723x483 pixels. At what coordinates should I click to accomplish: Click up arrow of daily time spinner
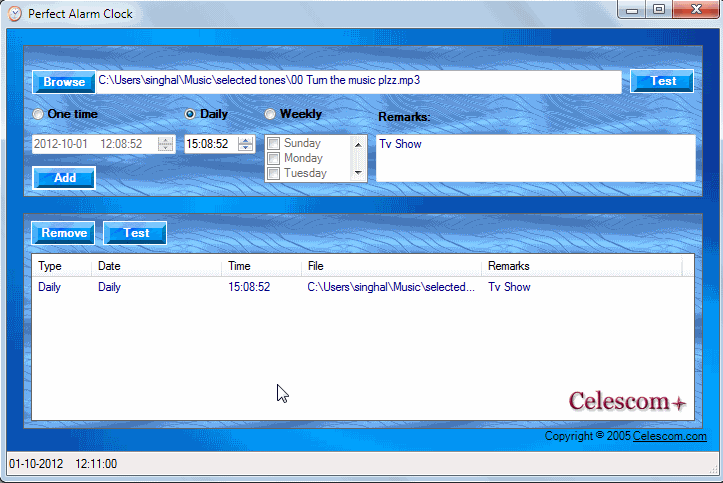[246, 140]
